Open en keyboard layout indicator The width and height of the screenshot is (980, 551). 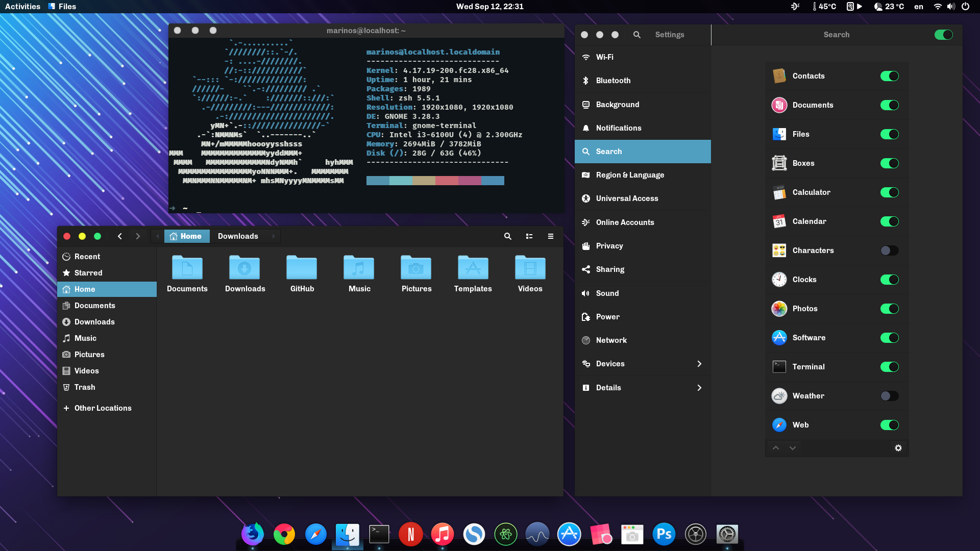pos(919,7)
